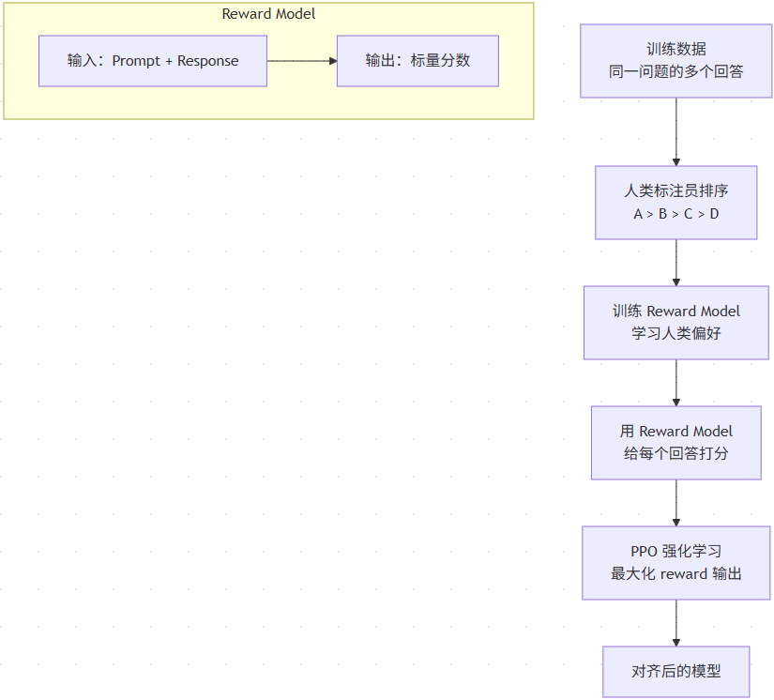The width and height of the screenshot is (774, 700).
Task: Click the 学习人类偏好 text line
Action: pos(675,333)
